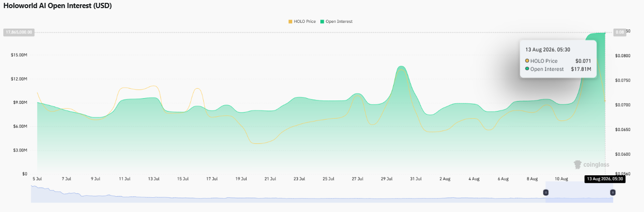Click the $0.0650 right axis label
Image resolution: width=644 pixels, height=212 pixels.
pyautogui.click(x=623, y=130)
